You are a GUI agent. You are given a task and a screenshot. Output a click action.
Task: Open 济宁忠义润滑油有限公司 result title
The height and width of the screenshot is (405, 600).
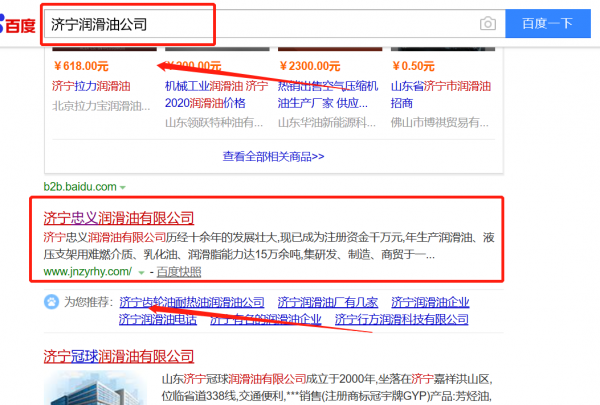[118, 217]
